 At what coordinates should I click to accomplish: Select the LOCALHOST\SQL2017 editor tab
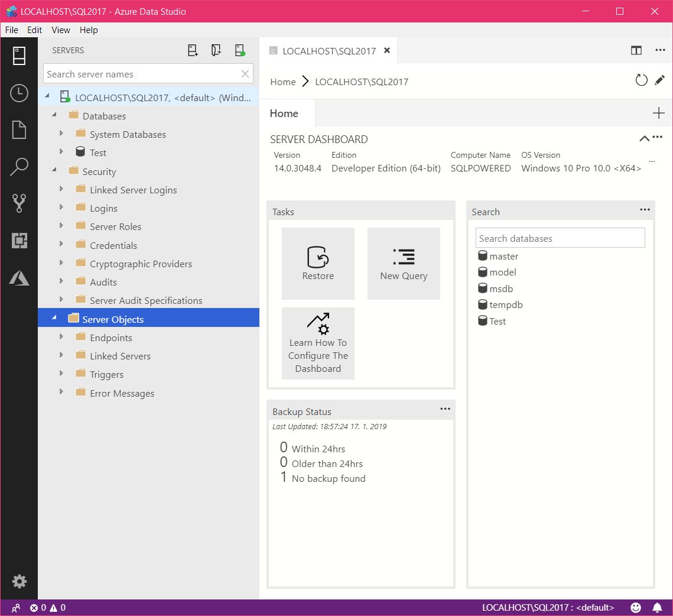(x=329, y=51)
